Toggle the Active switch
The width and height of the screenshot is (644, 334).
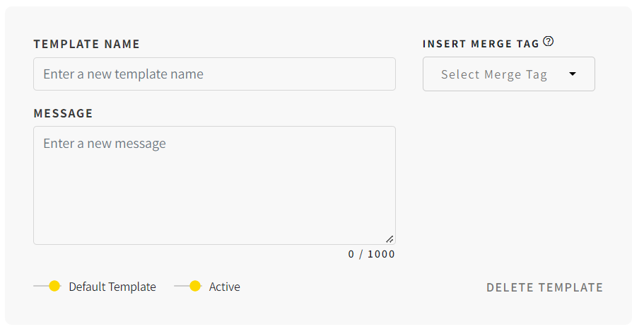pyautogui.click(x=188, y=286)
